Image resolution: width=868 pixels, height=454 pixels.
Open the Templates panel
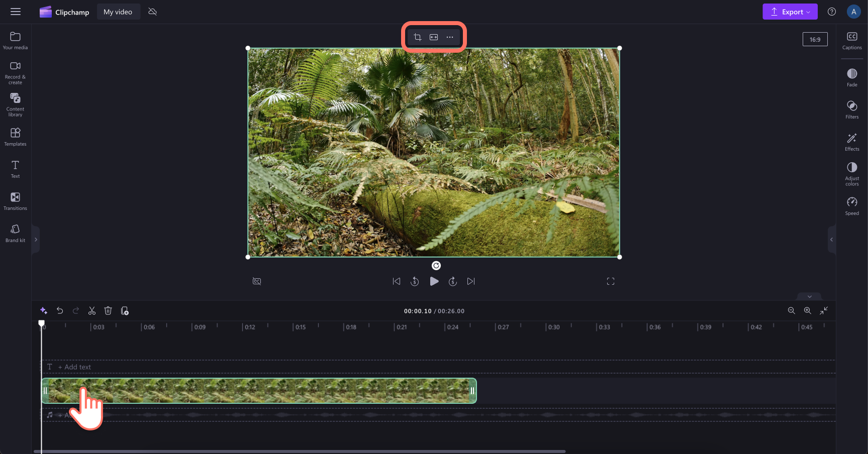15,136
